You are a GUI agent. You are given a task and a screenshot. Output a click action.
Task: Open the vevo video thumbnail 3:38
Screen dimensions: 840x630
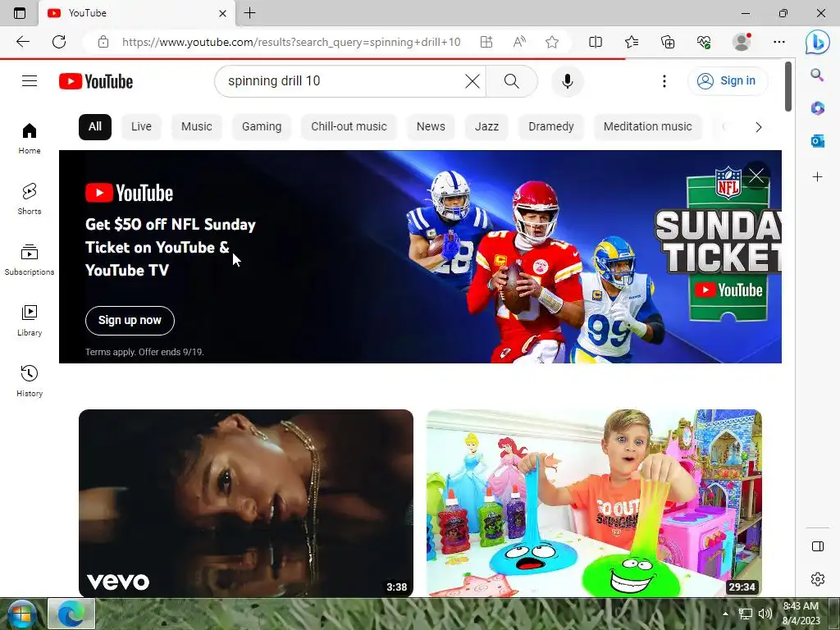coord(246,503)
